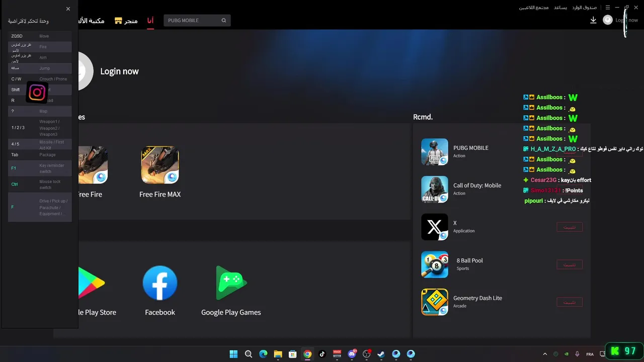644x362 pixels.
Task: Select the 4 / 5 Missile row
Action: click(x=40, y=144)
